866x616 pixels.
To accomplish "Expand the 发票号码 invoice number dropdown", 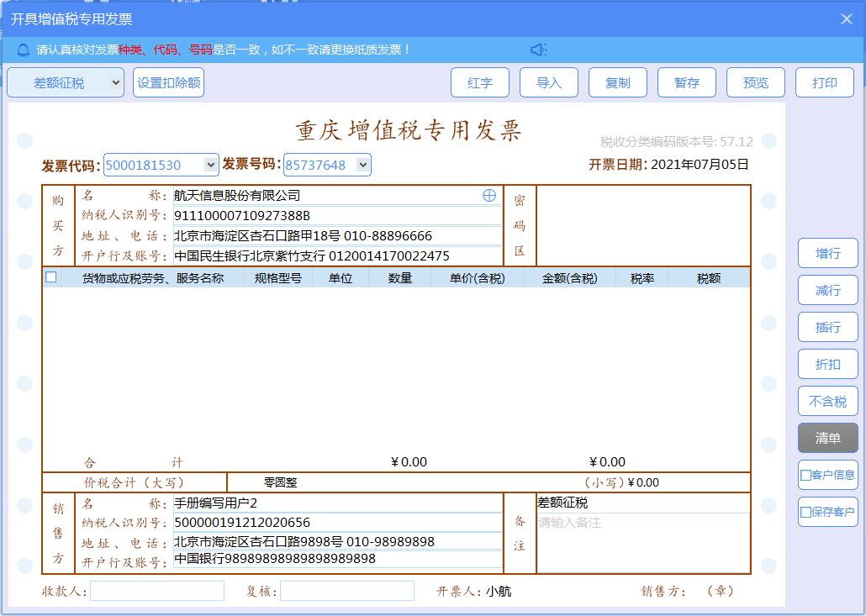I will (x=361, y=165).
